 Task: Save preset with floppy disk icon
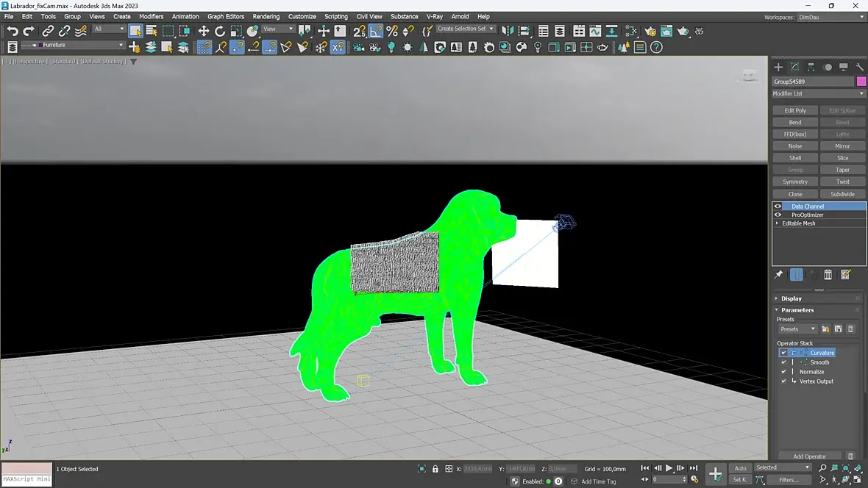(x=838, y=329)
